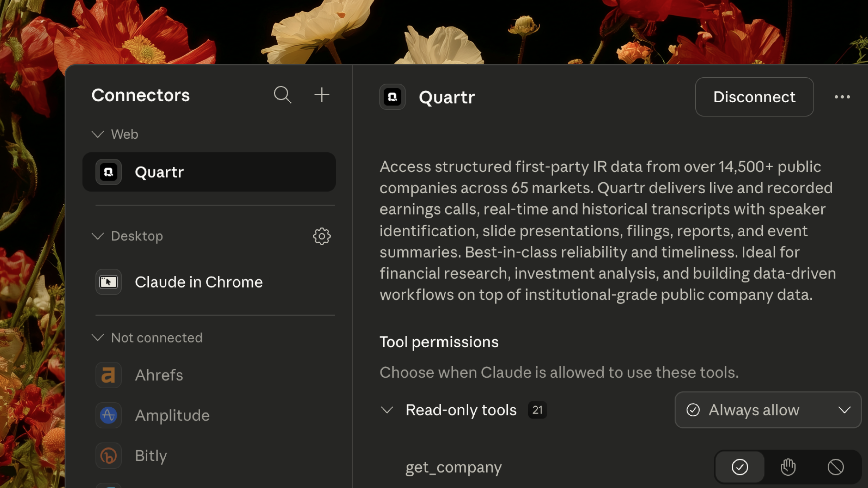Image resolution: width=868 pixels, height=488 pixels.
Task: Set get_company to needs approval hand
Action: (x=788, y=467)
